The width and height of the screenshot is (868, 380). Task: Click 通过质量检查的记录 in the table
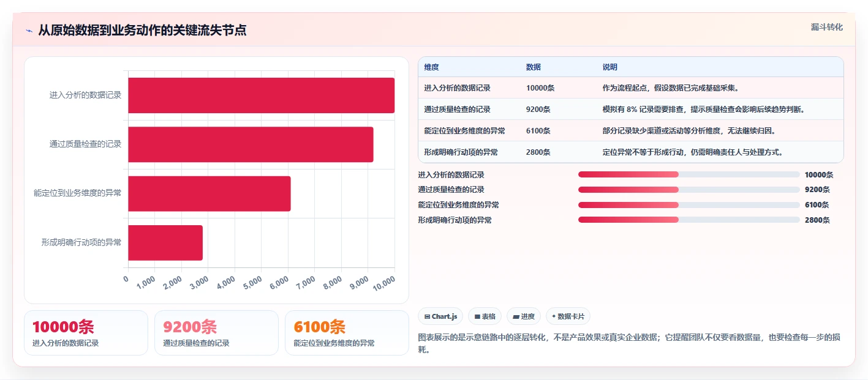[x=457, y=110]
